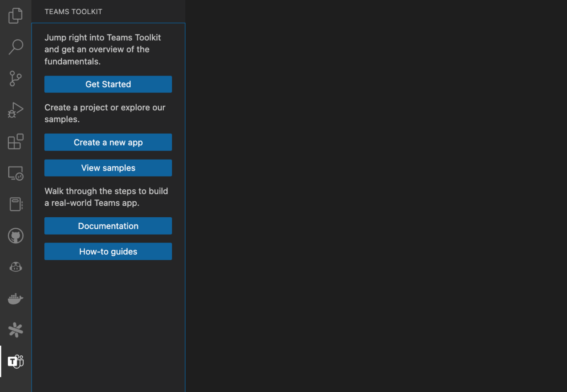Open the Explorer files view
The height and width of the screenshot is (392, 567).
point(16,16)
